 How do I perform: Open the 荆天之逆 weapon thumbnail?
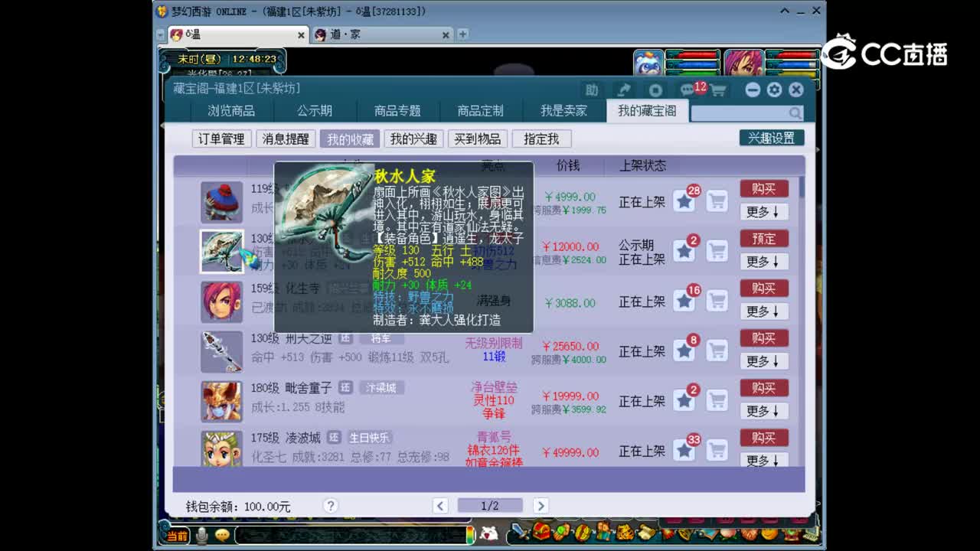click(222, 351)
